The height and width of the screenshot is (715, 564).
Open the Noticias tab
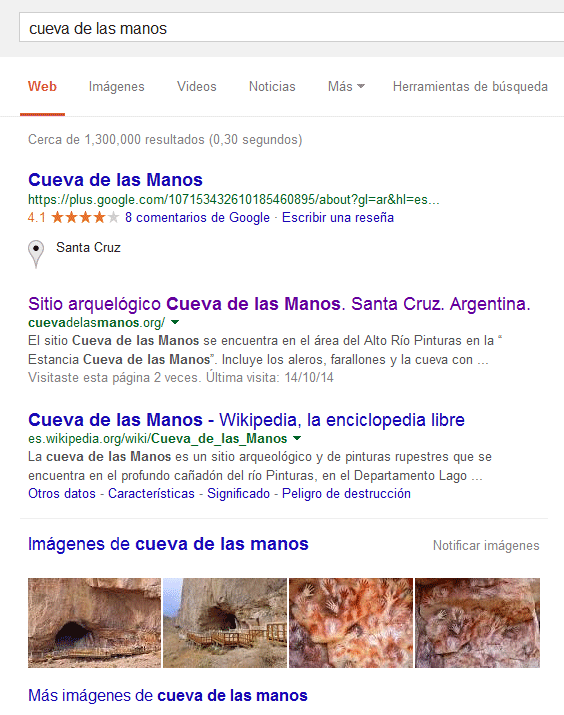click(x=272, y=86)
